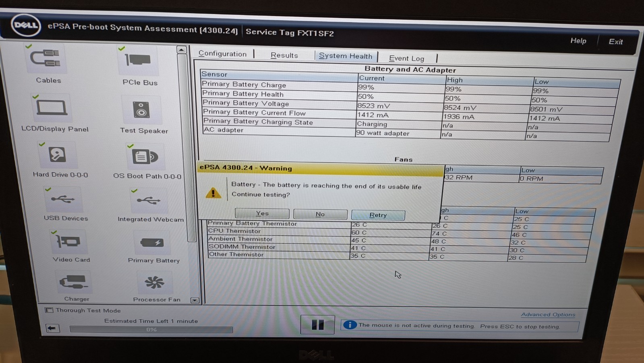The width and height of the screenshot is (644, 363).
Task: Click the CPU Thermistor row label
Action: (234, 231)
